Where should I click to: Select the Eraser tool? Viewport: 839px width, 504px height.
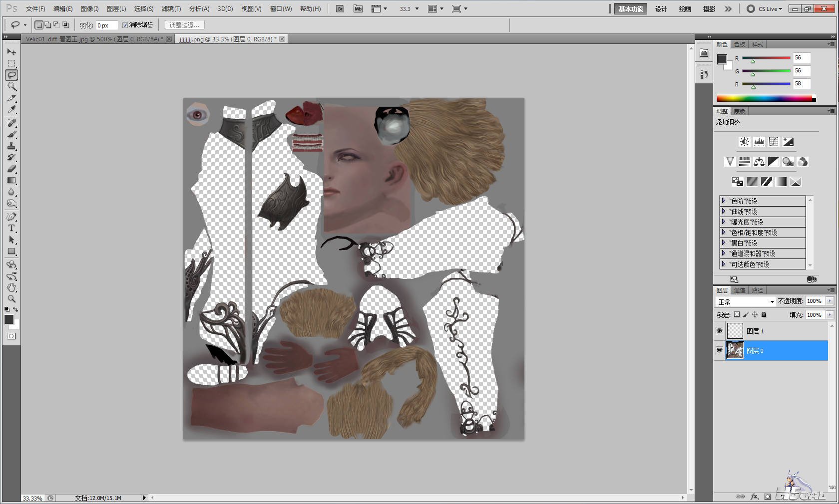pyautogui.click(x=11, y=169)
